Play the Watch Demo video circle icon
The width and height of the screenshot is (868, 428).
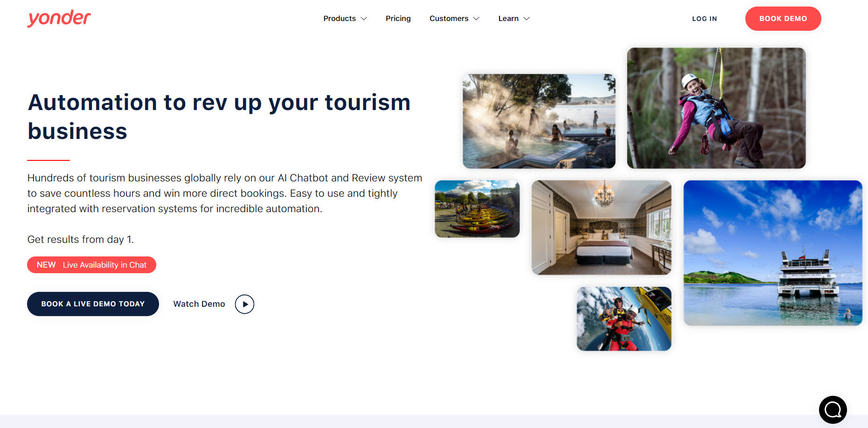click(244, 304)
